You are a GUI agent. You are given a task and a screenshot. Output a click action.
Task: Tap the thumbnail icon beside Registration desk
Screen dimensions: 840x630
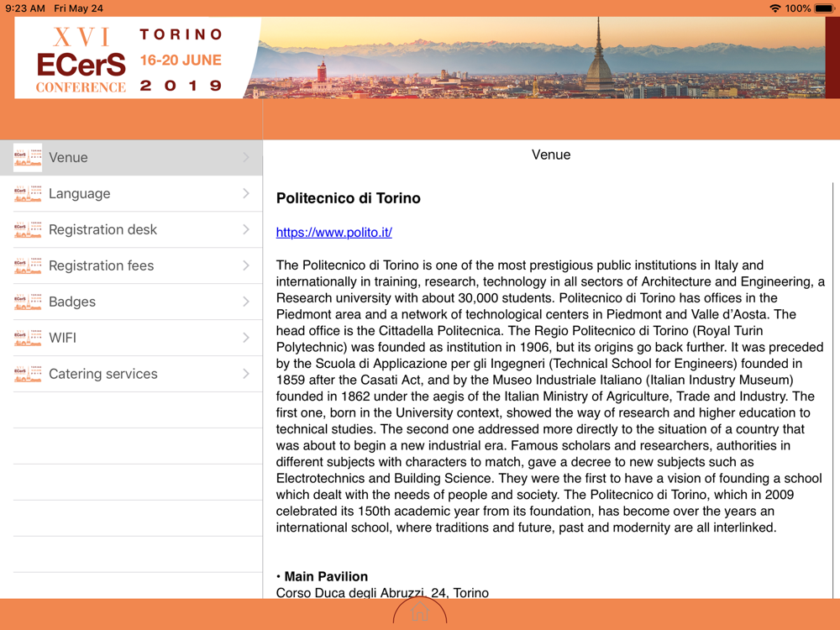tap(28, 229)
